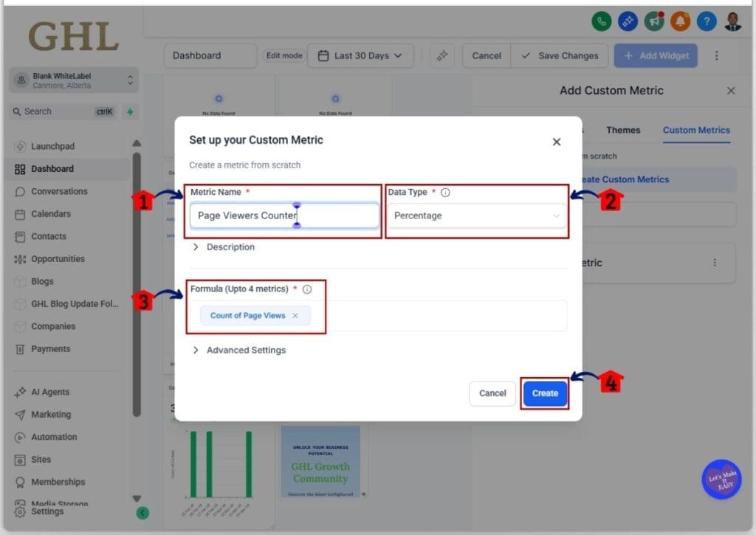Viewport: 756px width, 535px height.
Task: Remove Count of Page Views from the formula
Action: (295, 315)
